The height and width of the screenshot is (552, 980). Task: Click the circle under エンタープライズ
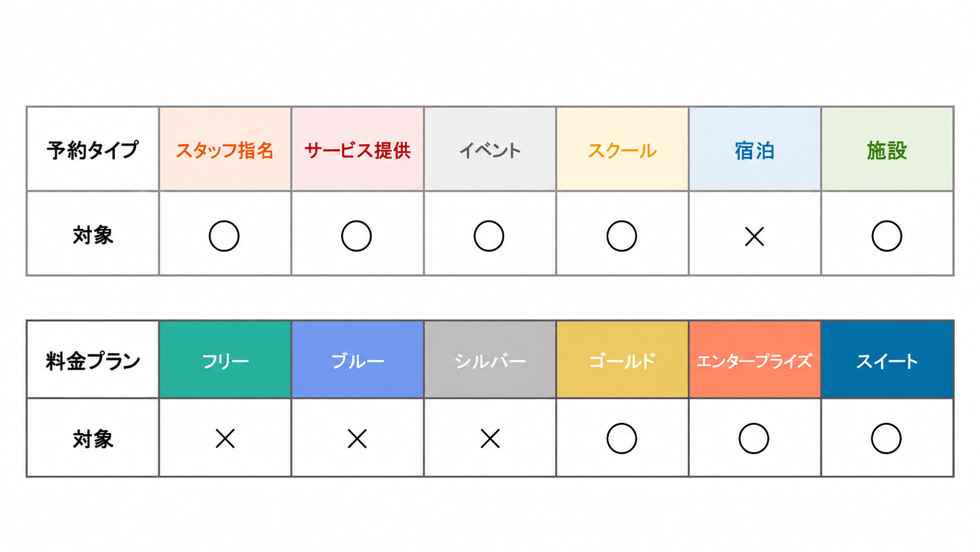coord(754,438)
